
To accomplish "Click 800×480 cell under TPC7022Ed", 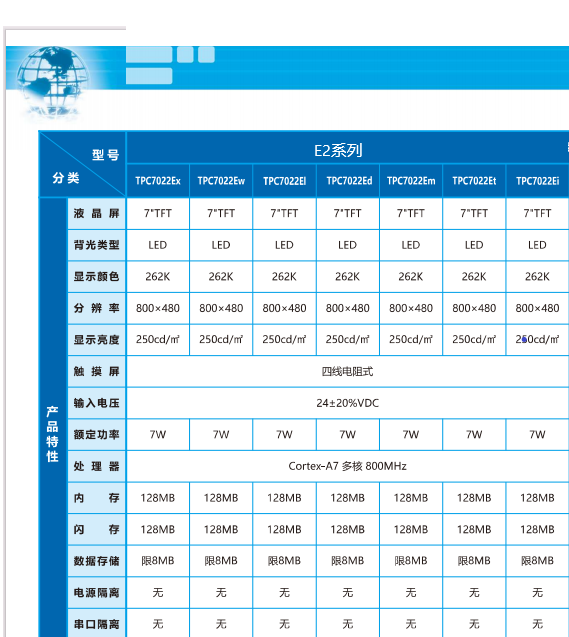I will (348, 308).
